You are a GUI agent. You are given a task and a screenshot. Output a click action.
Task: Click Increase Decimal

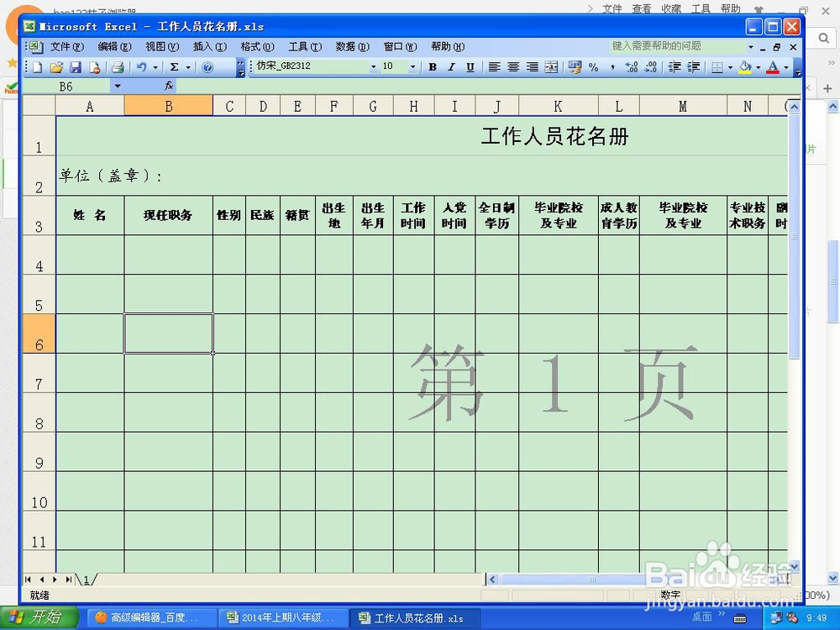(632, 67)
